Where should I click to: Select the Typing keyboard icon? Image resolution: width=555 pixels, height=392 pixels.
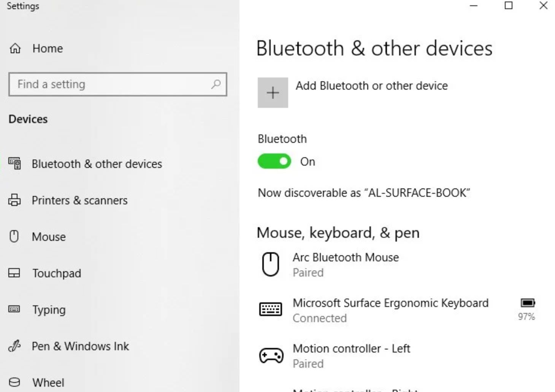coord(14,309)
